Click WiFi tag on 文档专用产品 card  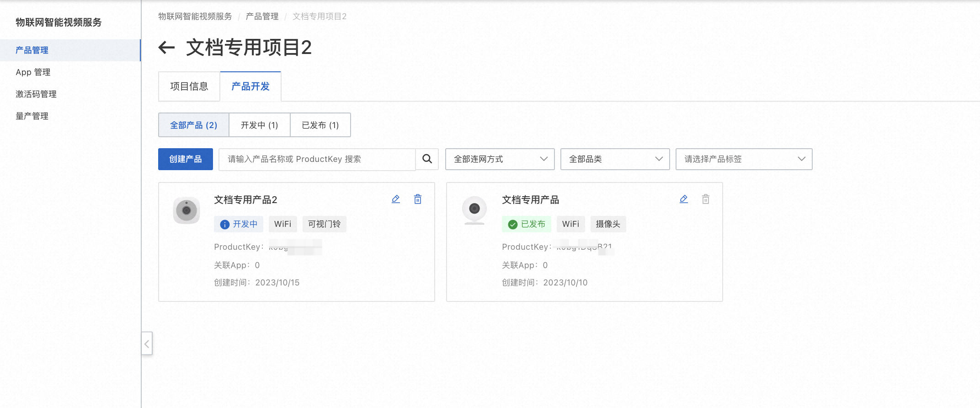571,224
